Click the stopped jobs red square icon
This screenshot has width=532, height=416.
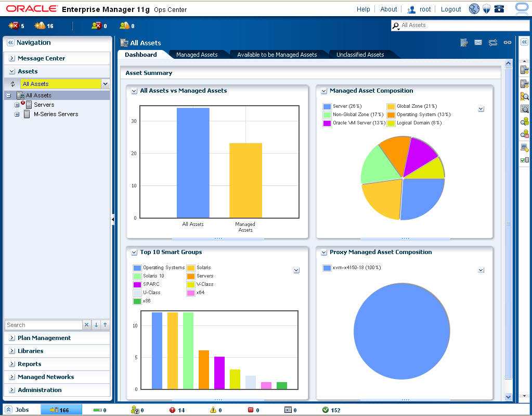[x=251, y=410]
